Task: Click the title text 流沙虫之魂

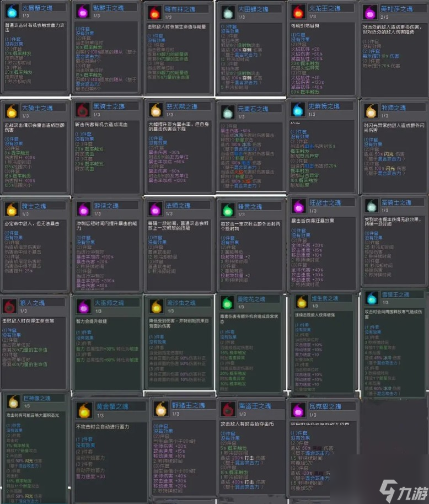Action: (x=181, y=303)
